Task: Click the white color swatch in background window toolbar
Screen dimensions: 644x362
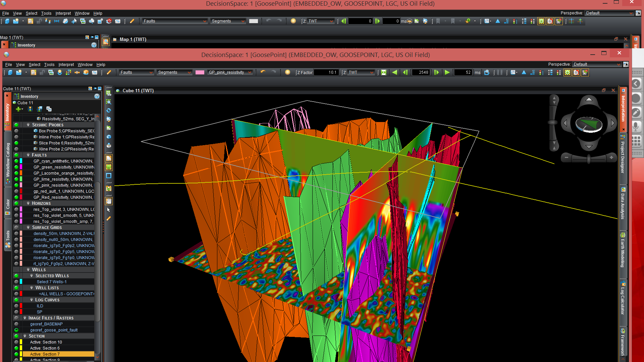Action: [254, 21]
